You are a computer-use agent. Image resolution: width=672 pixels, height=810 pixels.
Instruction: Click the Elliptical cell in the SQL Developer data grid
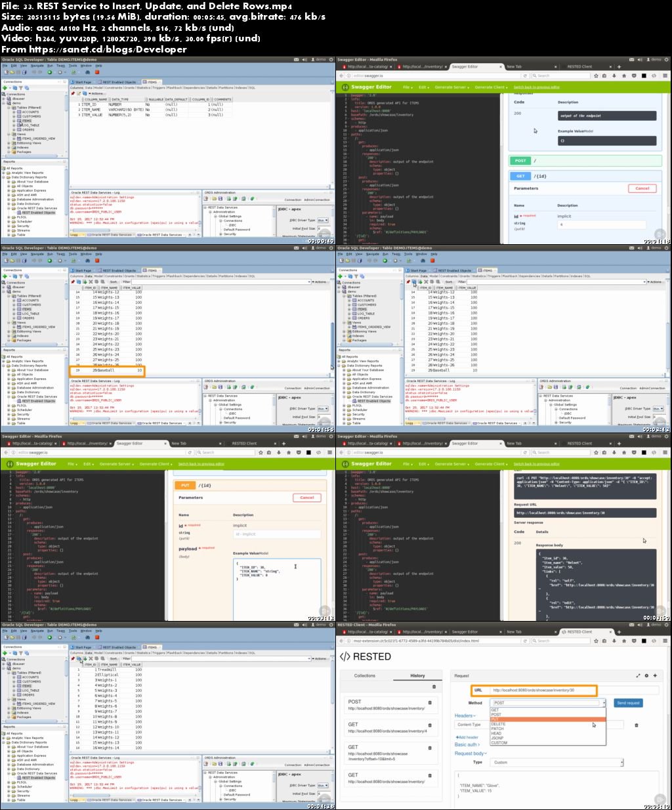coord(108,675)
